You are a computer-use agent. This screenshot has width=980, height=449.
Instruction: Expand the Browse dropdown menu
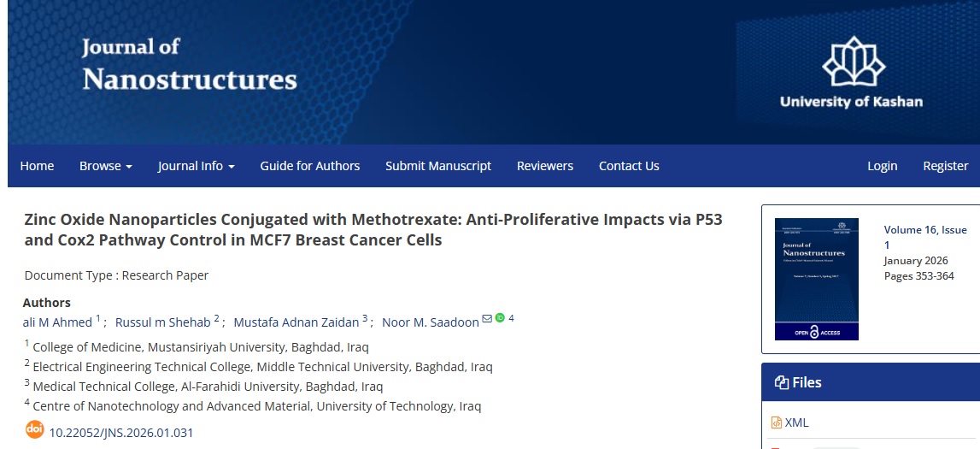105,166
